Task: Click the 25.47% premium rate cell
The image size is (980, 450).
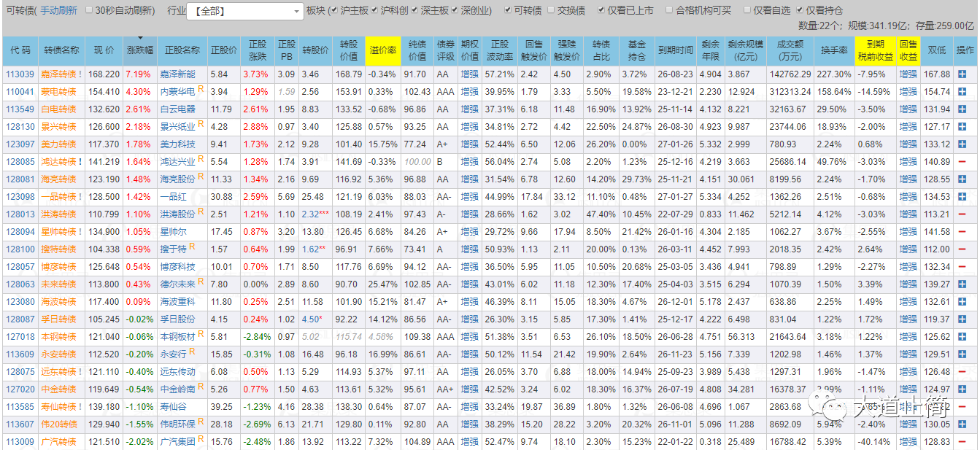Action: [x=383, y=284]
